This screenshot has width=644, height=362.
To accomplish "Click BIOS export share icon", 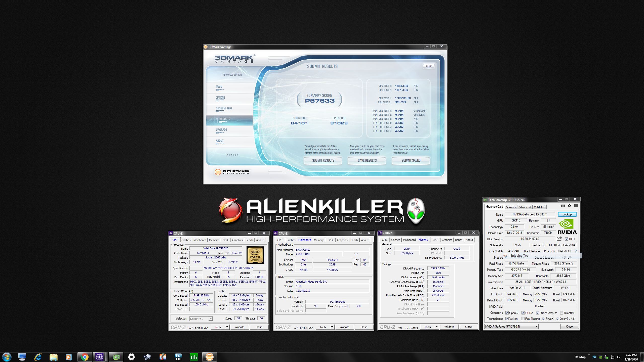I will click(x=559, y=239).
